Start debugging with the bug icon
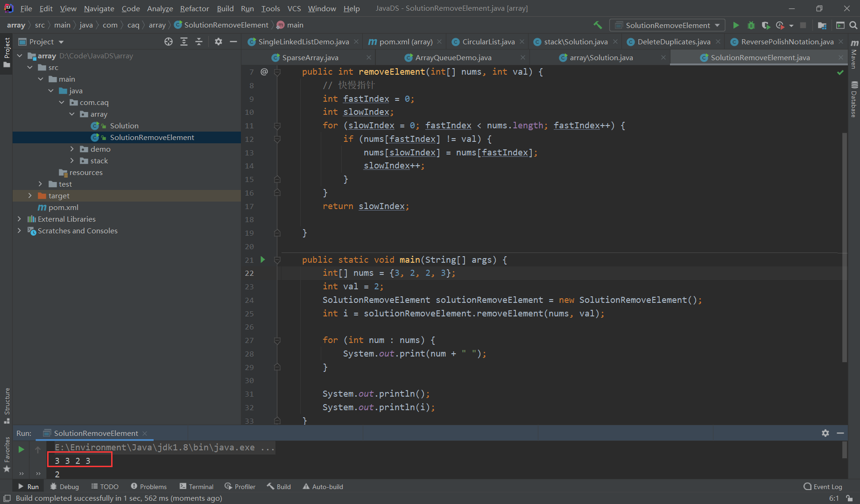Image resolution: width=860 pixels, height=504 pixels. click(x=751, y=25)
